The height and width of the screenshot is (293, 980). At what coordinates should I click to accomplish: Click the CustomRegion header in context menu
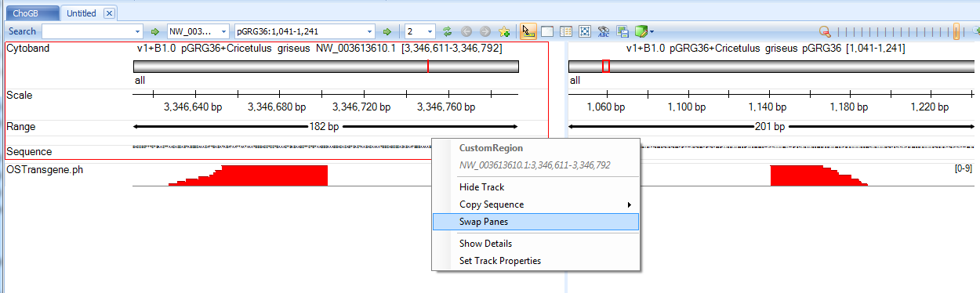pos(491,148)
